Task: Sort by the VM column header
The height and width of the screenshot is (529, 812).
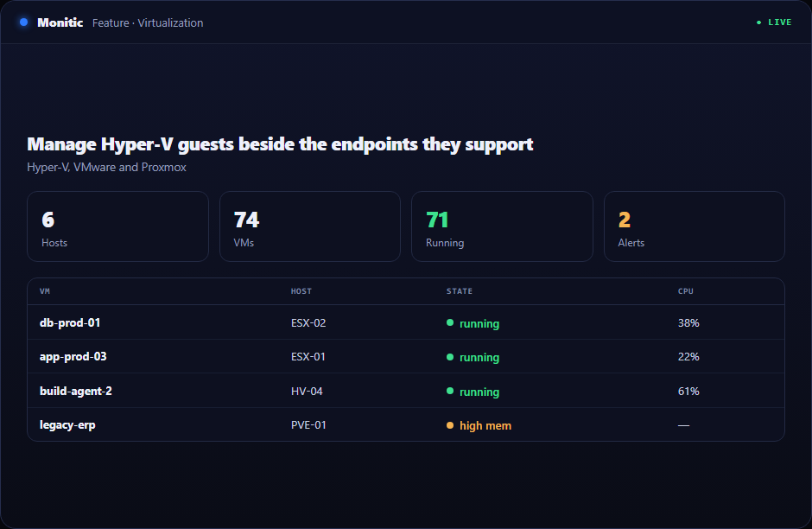Action: (x=45, y=291)
